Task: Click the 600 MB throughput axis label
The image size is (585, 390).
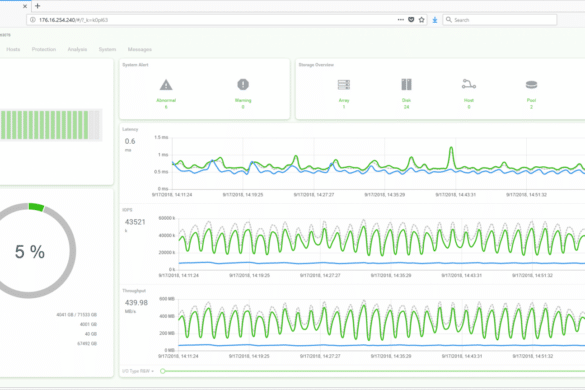Action: pyautogui.click(x=167, y=299)
